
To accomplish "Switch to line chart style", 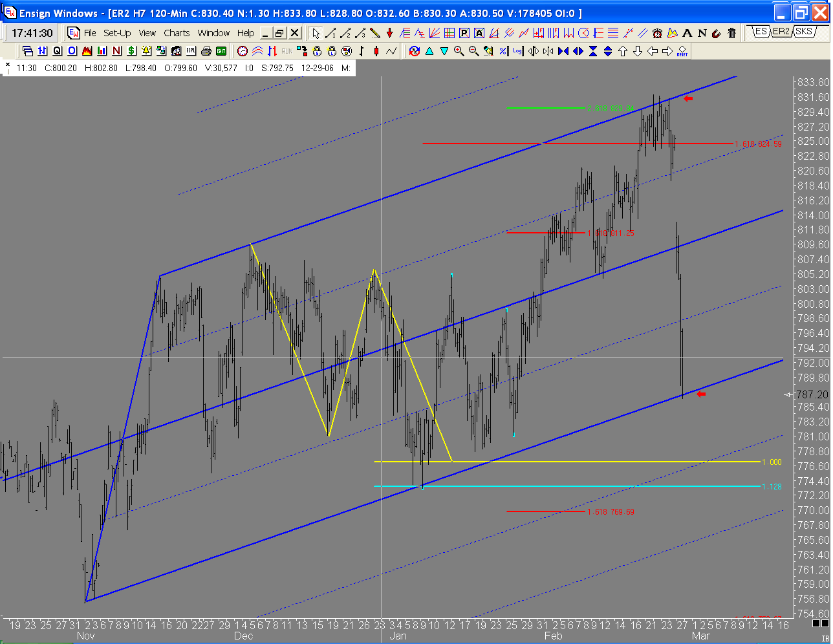I will click(391, 51).
